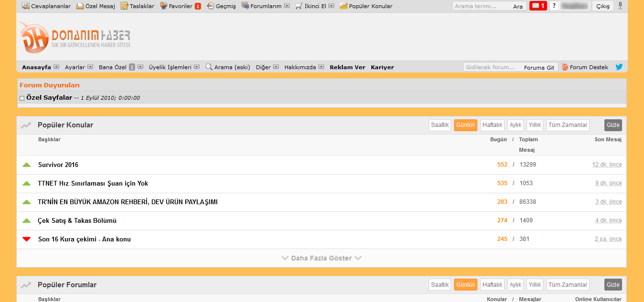Open the Twitter bird icon

pos(619,67)
